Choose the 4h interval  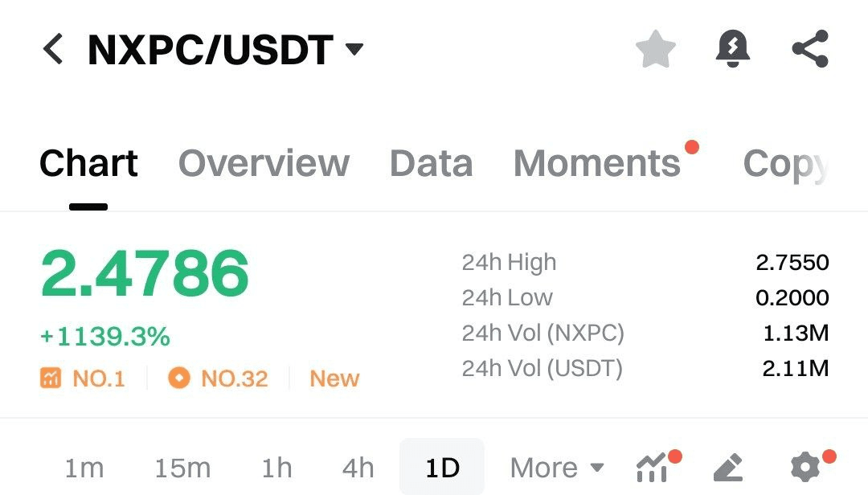pyautogui.click(x=358, y=468)
